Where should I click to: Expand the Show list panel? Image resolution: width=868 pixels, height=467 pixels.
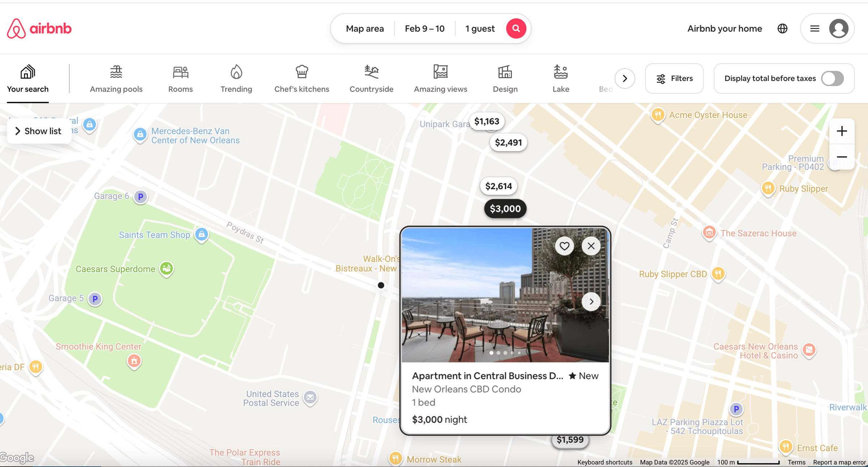pyautogui.click(x=38, y=131)
